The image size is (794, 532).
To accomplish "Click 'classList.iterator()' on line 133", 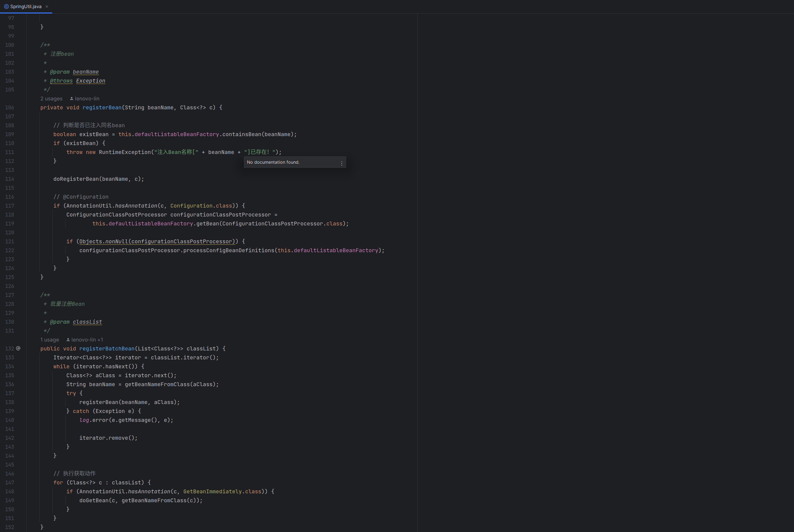I will [x=183, y=358].
